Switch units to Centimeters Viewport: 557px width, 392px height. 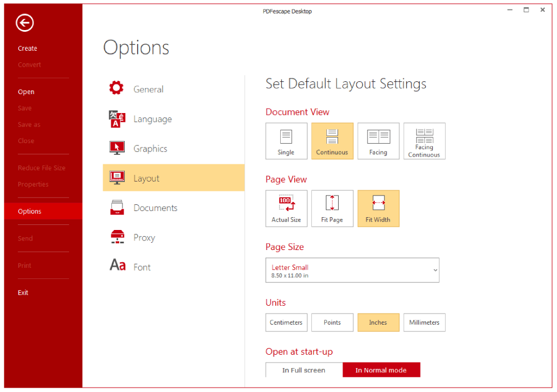tap(286, 322)
